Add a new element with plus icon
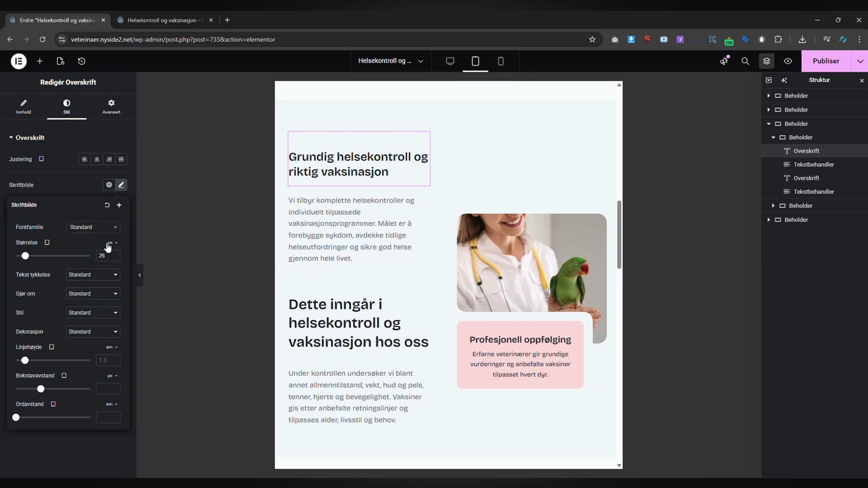 pos(40,61)
